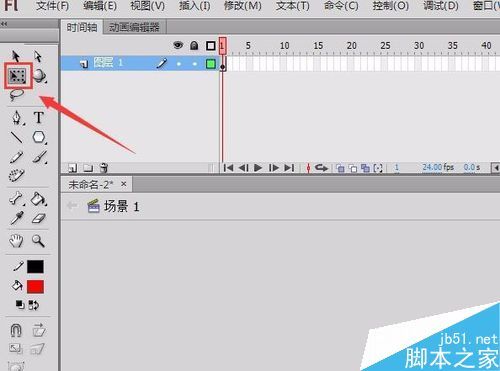Click the 场景 1 scene label
Screen dimensions: 500x371
121,207
